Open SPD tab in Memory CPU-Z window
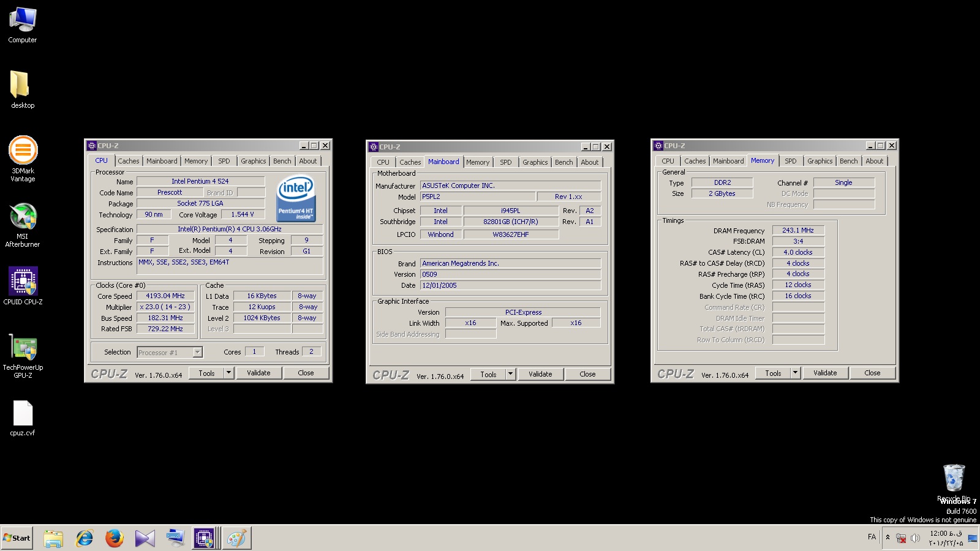980x551 pixels. (791, 161)
